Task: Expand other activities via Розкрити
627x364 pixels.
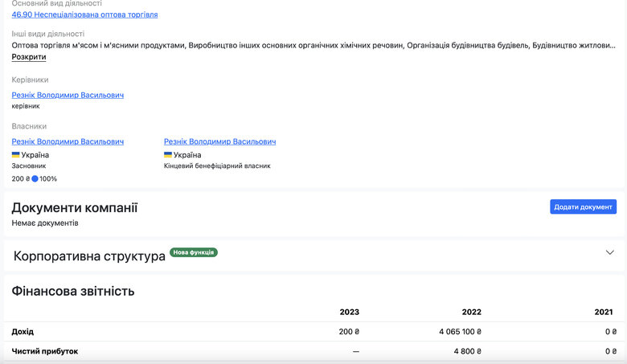Action: [x=29, y=57]
